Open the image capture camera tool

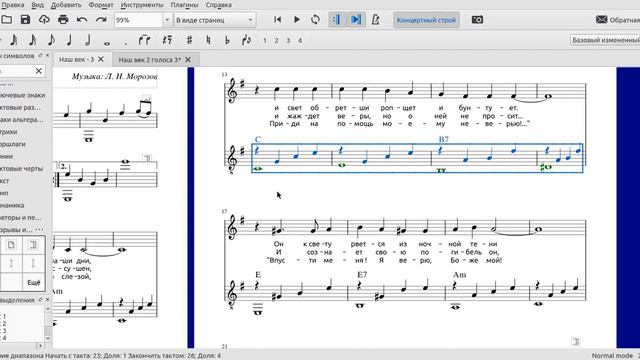477,20
